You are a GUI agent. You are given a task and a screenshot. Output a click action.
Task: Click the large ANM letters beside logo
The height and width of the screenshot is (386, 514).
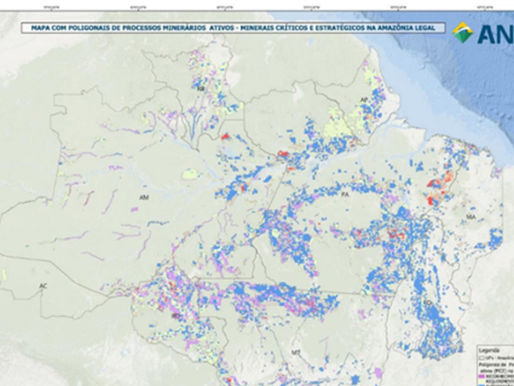point(496,34)
